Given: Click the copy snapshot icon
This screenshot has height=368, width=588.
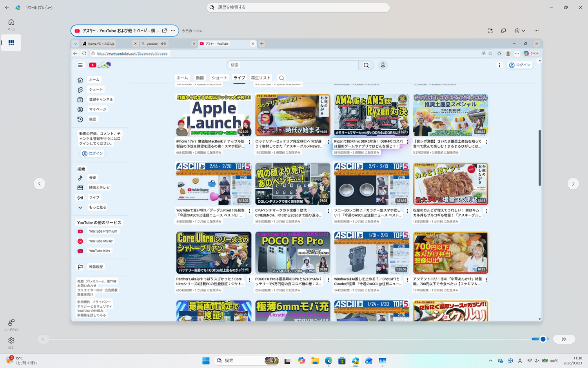Looking at the screenshot, I should click(503, 31).
